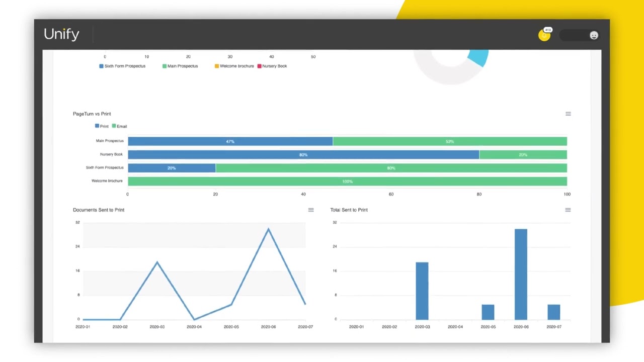Toggle Main Prospectus legend entry
This screenshot has width=644, height=362.
pos(180,66)
